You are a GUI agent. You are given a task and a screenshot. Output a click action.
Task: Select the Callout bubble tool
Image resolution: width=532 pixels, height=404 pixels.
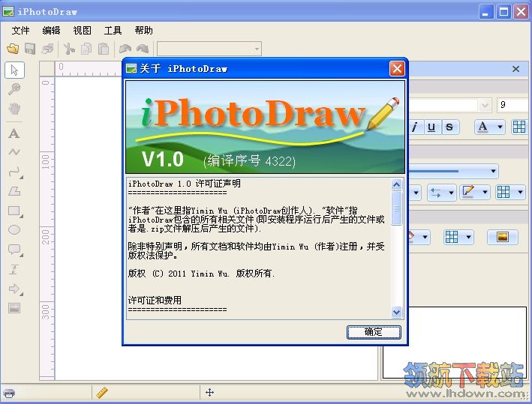(x=15, y=250)
